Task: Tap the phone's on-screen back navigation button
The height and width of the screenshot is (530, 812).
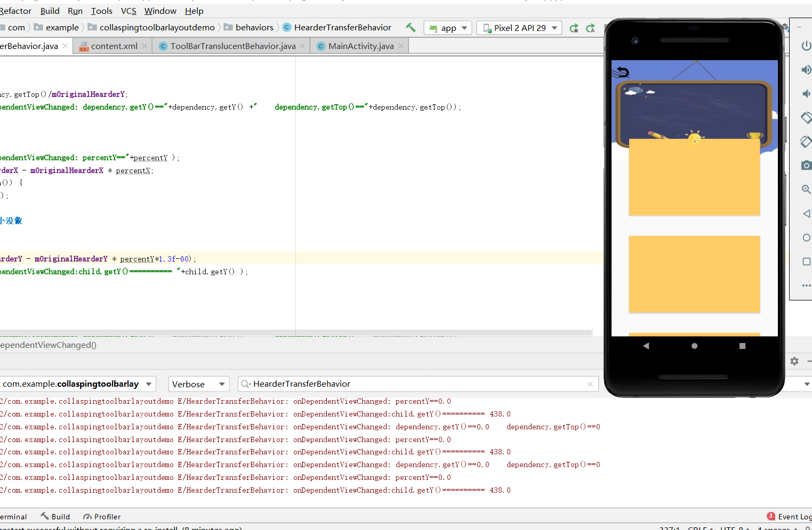Action: [646, 346]
